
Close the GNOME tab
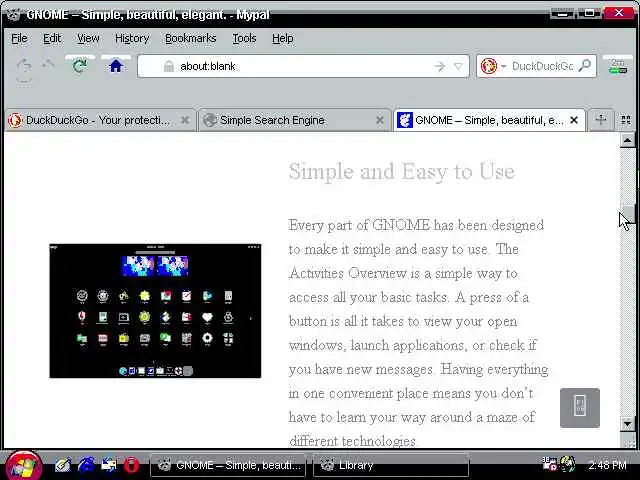pos(574,120)
